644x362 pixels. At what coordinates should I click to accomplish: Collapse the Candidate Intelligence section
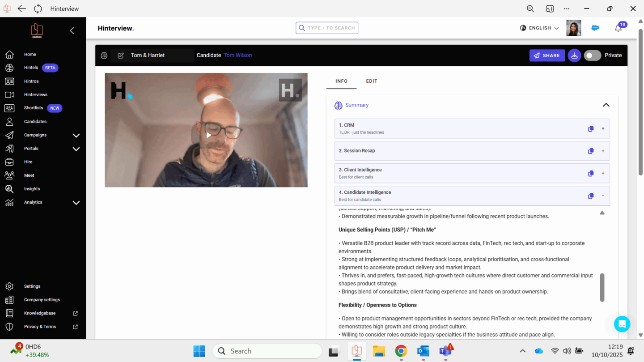(603, 196)
